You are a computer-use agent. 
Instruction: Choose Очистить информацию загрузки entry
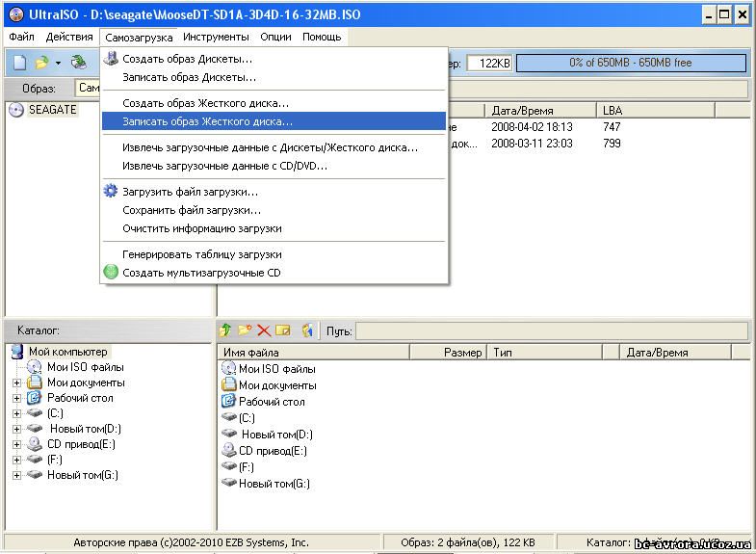pyautogui.click(x=274, y=228)
